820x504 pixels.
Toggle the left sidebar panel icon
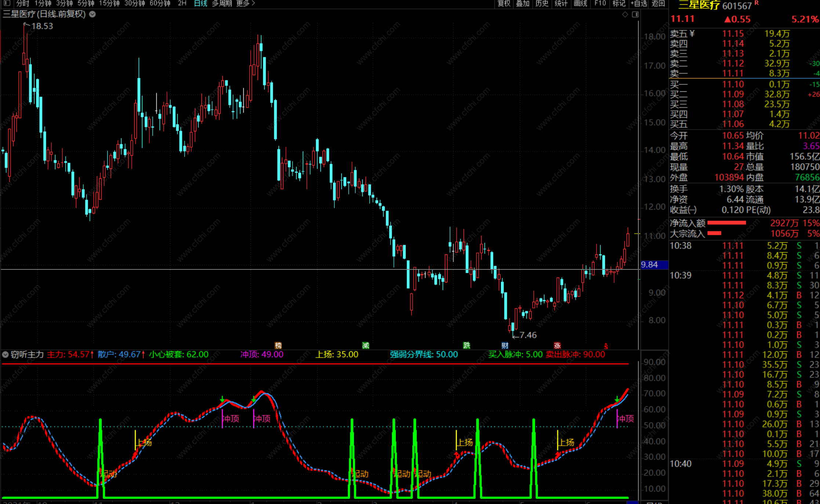[x=7, y=3]
